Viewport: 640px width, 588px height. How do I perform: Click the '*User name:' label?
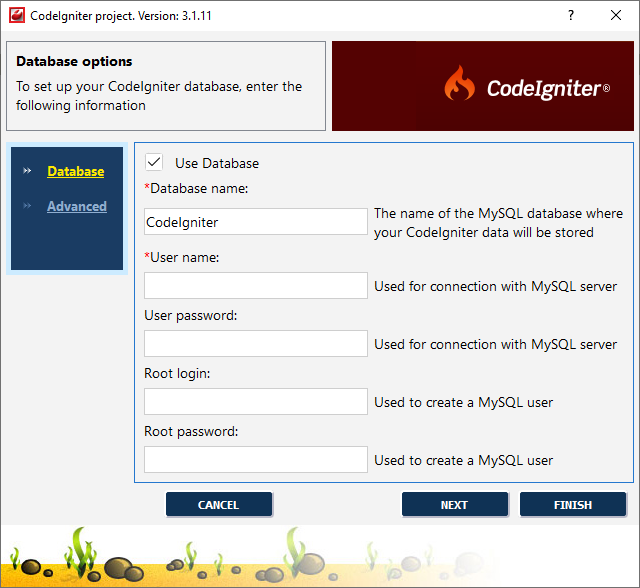point(182,257)
